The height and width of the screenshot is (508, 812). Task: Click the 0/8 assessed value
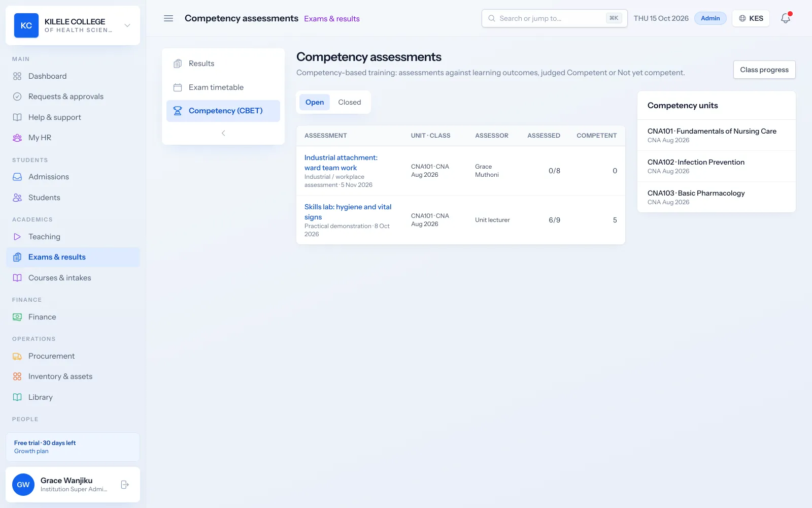[554, 171]
